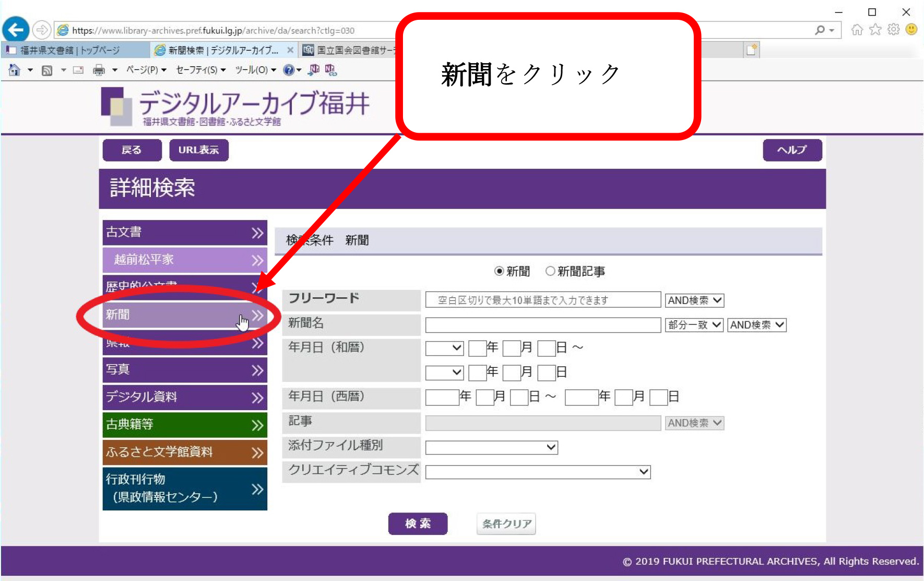Click the 新聞名 text input field
924x581 pixels.
click(543, 325)
